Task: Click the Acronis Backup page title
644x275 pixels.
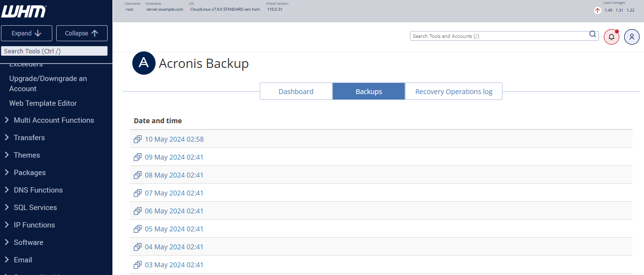Action: 204,63
